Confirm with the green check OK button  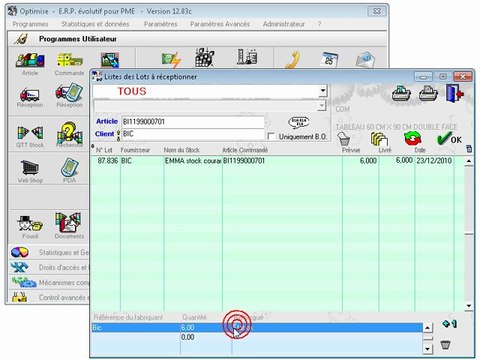[449, 138]
